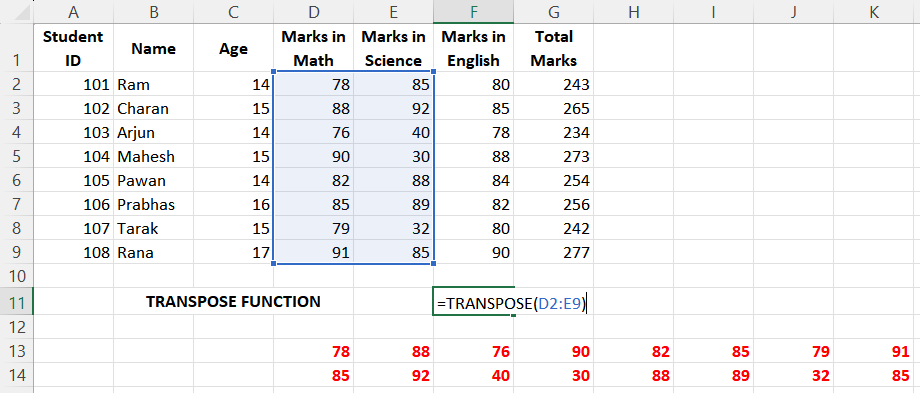This screenshot has height=393, width=920.
Task: Click the Marks in Math header cell
Action: coord(313,48)
